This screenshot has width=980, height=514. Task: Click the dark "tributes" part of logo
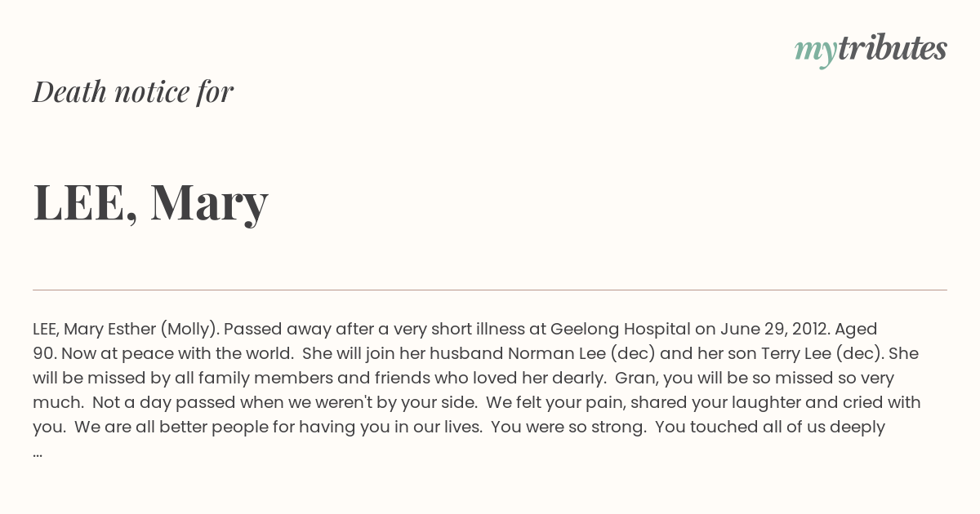[893, 48]
